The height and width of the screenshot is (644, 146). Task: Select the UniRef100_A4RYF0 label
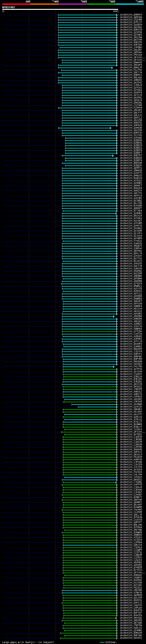click(x=131, y=354)
